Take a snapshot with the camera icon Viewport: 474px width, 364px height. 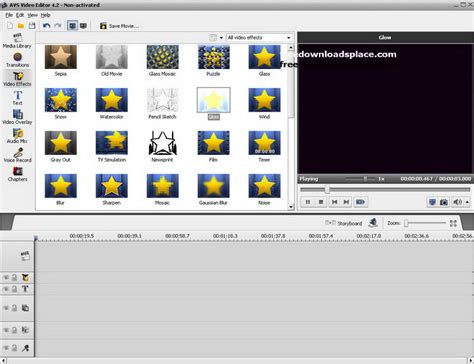click(444, 202)
